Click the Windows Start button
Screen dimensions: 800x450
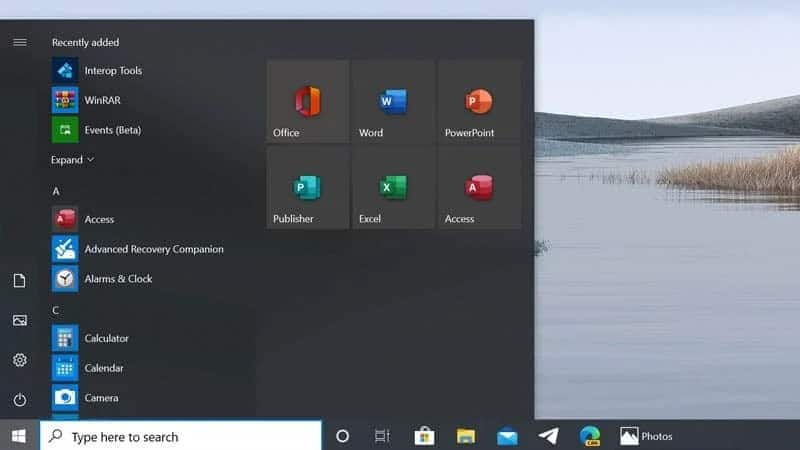(x=19, y=436)
